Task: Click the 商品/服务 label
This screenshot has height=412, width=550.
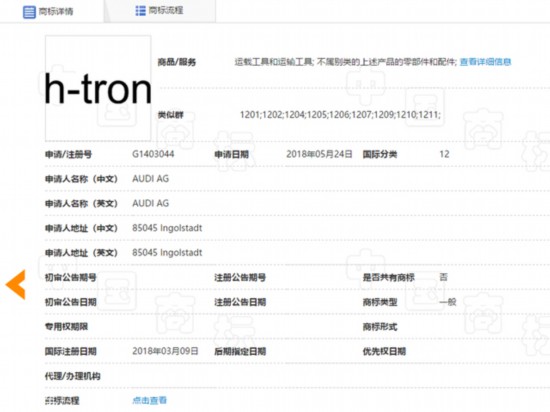Action: pyautogui.click(x=176, y=62)
